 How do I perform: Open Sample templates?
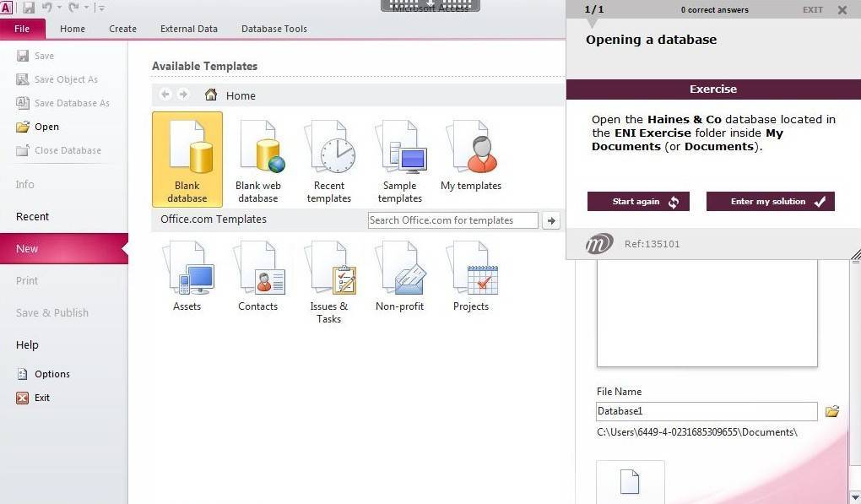coord(400,160)
